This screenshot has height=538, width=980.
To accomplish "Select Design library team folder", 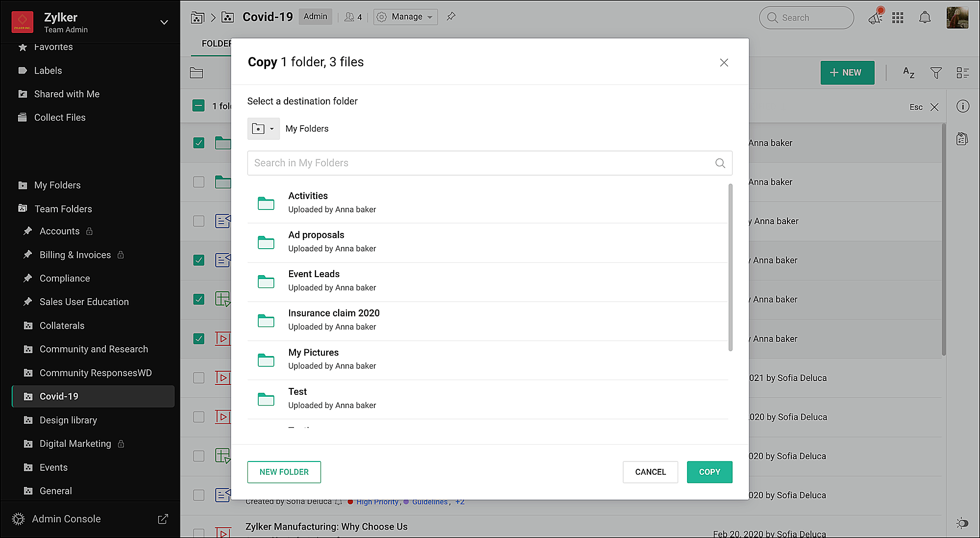I will 68,420.
